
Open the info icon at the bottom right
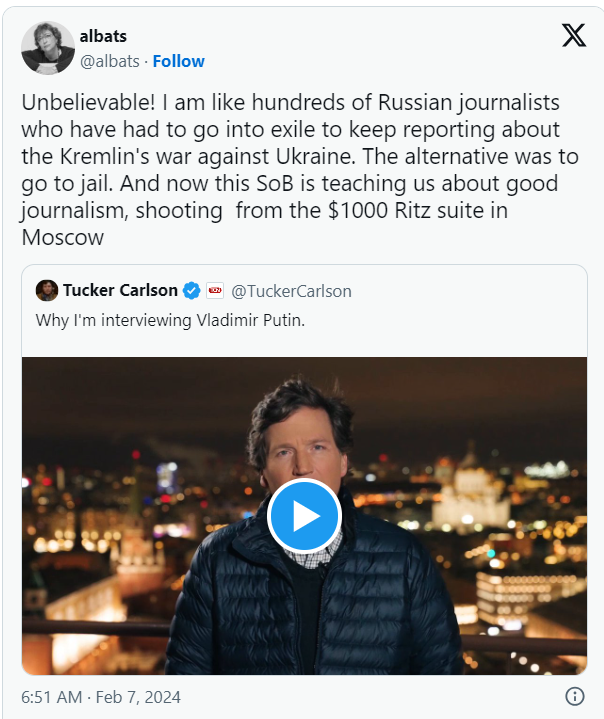pyautogui.click(x=574, y=696)
